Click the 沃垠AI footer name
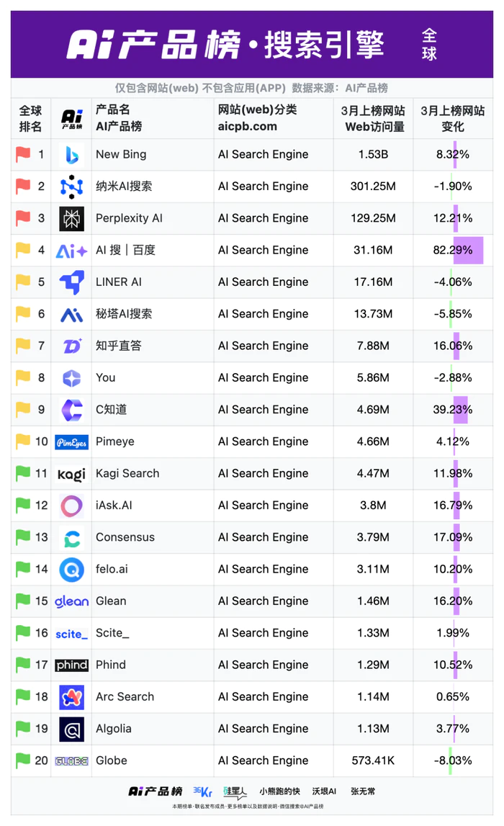 tap(324, 791)
